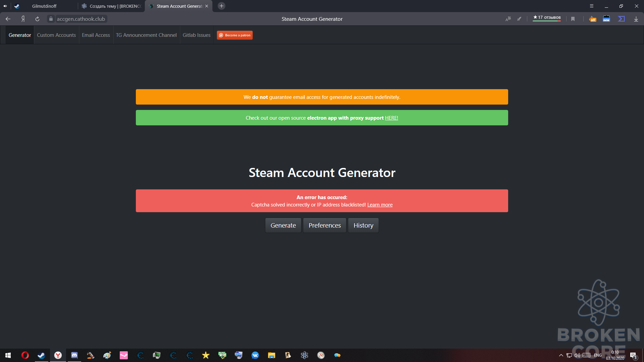Viewport: 644px width, 362px height.
Task: Launch Opera from the taskbar
Action: (x=25, y=355)
